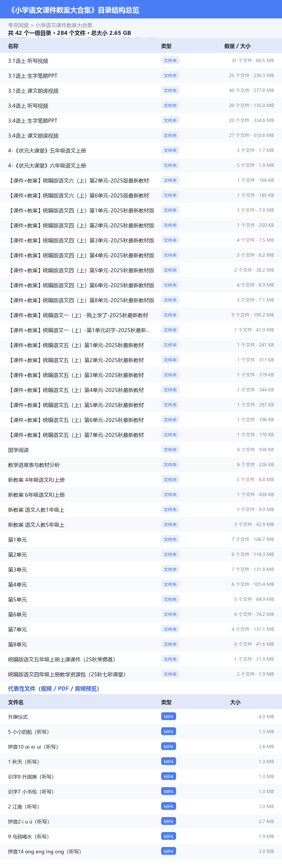Screen dimensions: 282x868
Task: Click the 文件名 column header
Action: (x=16, y=702)
